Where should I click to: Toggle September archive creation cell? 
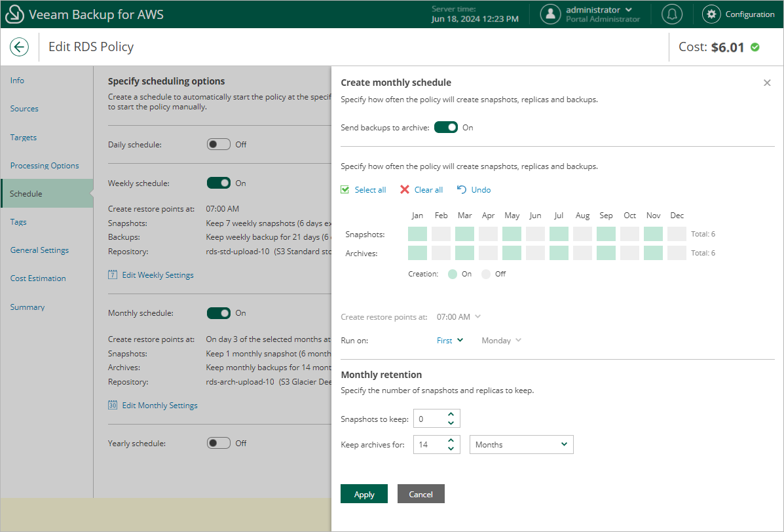pyautogui.click(x=606, y=253)
